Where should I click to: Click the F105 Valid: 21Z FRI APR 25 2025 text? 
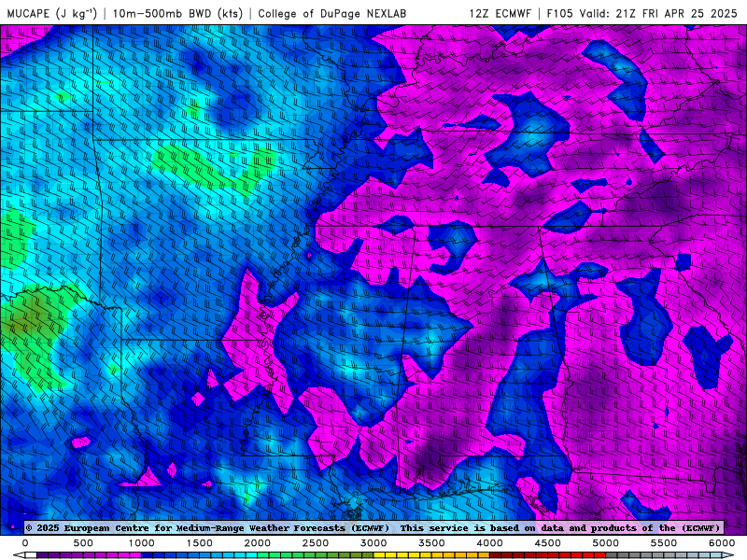tap(641, 13)
